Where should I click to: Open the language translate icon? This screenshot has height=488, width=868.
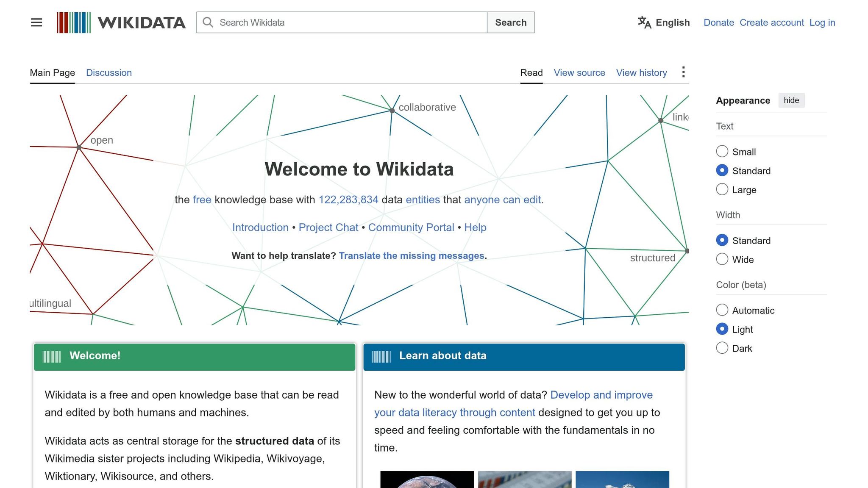click(644, 22)
